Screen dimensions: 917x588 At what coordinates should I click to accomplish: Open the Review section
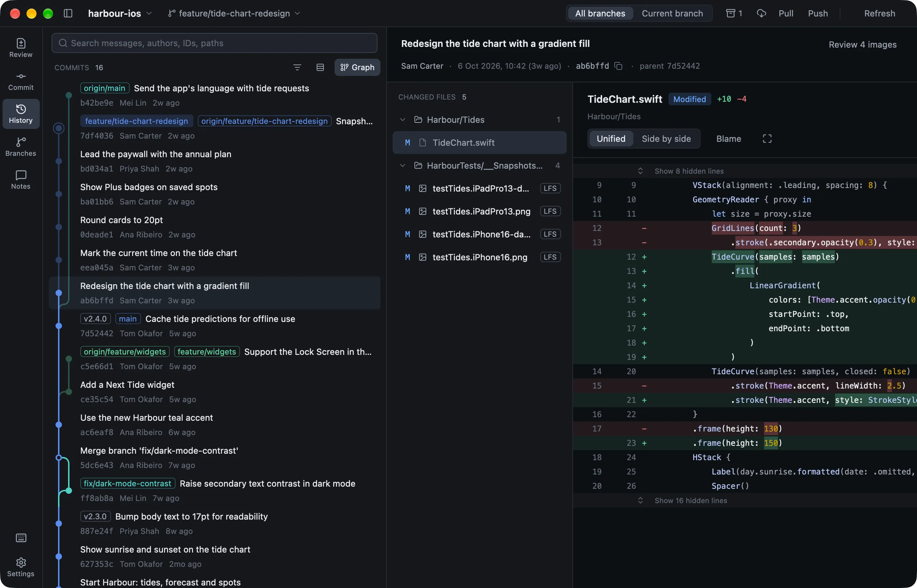click(x=21, y=48)
